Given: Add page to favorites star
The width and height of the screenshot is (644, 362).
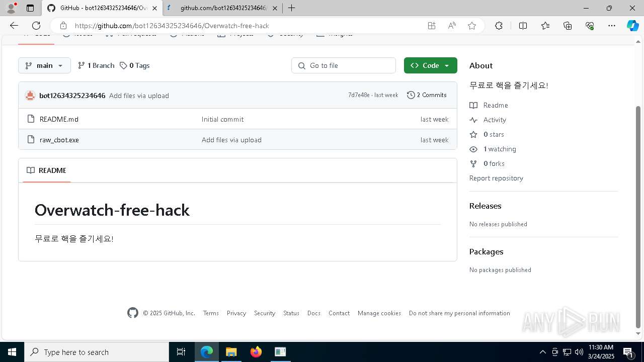Looking at the screenshot, I should point(472,26).
